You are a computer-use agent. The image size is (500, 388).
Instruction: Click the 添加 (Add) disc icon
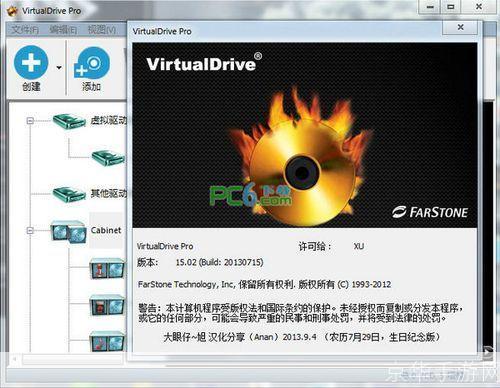pyautogui.click(x=92, y=63)
